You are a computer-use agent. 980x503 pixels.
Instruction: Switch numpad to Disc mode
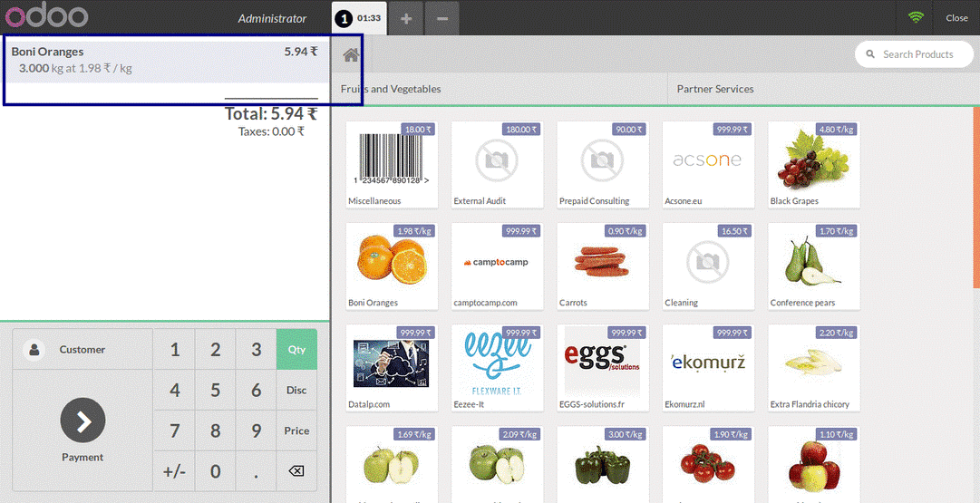(296, 390)
